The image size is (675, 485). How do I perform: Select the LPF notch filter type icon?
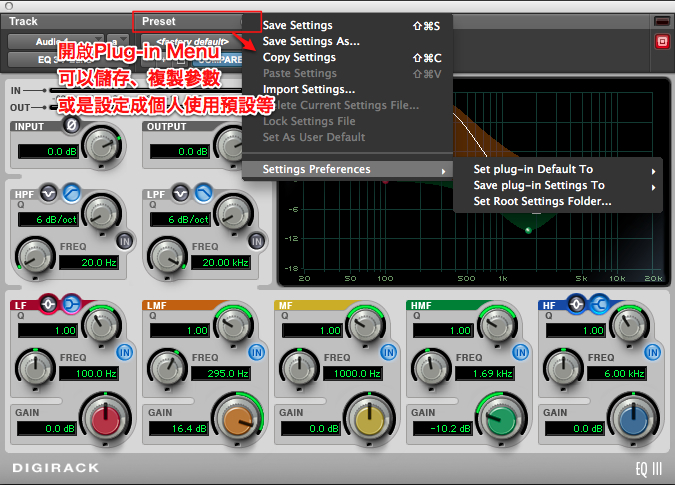(x=180, y=193)
